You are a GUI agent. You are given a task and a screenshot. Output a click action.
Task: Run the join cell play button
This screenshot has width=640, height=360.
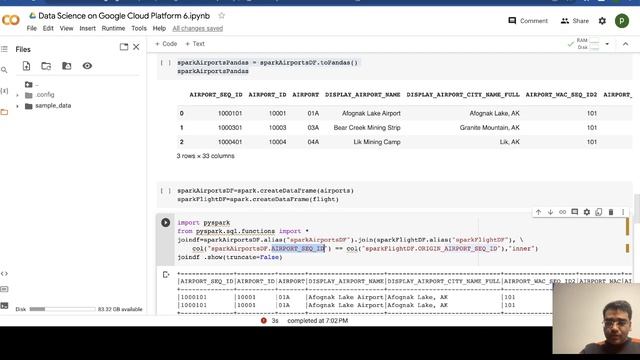click(x=165, y=222)
